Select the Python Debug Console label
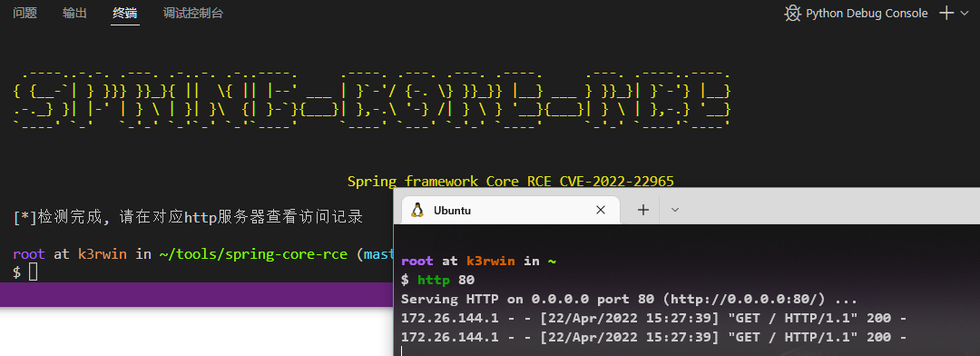This screenshot has height=356, width=980. (867, 13)
